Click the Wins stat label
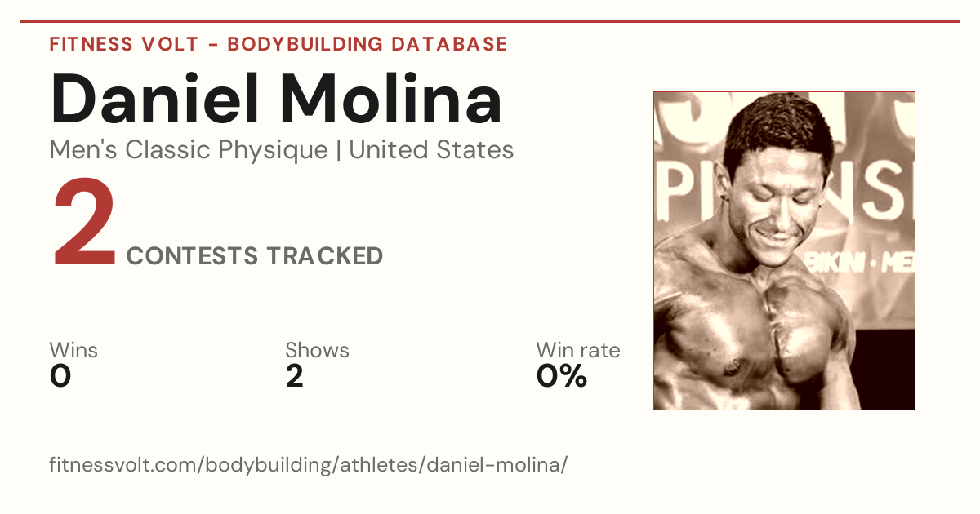Screen dimensions: 980x514 coord(73,351)
